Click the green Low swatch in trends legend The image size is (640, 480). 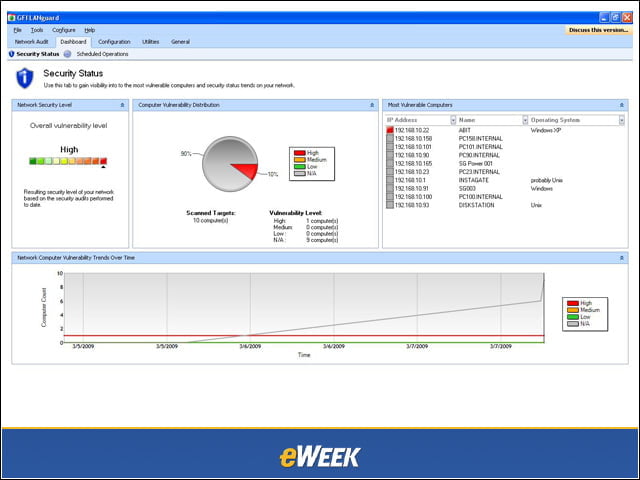pos(573,317)
